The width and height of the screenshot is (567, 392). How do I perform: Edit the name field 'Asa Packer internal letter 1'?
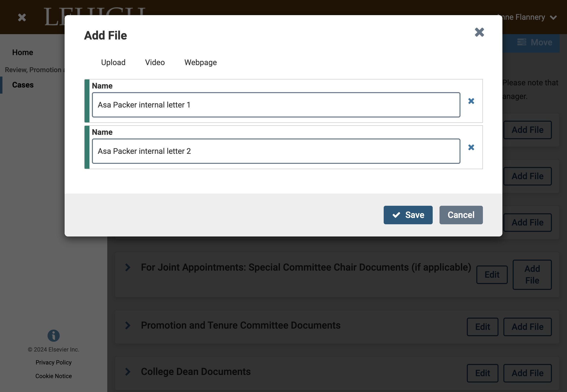[x=276, y=105]
